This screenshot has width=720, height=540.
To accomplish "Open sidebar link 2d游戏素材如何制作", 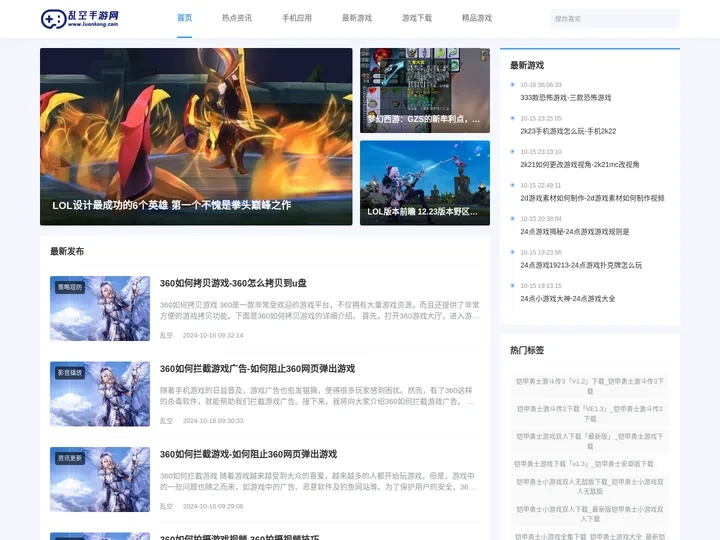I will [x=592, y=198].
